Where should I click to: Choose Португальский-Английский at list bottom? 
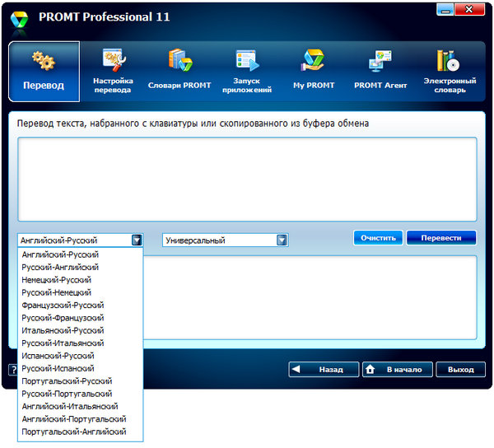pyautogui.click(x=74, y=432)
